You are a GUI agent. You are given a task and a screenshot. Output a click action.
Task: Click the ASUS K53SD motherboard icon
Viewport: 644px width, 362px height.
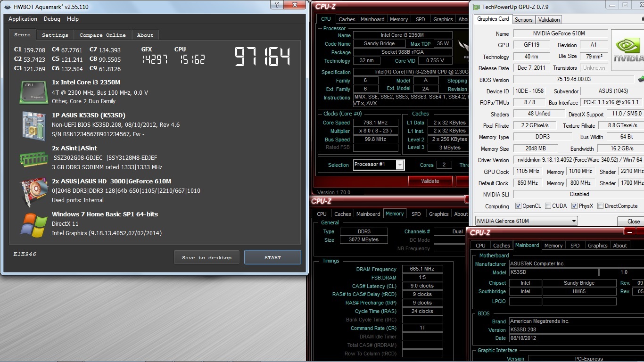pos(33,125)
